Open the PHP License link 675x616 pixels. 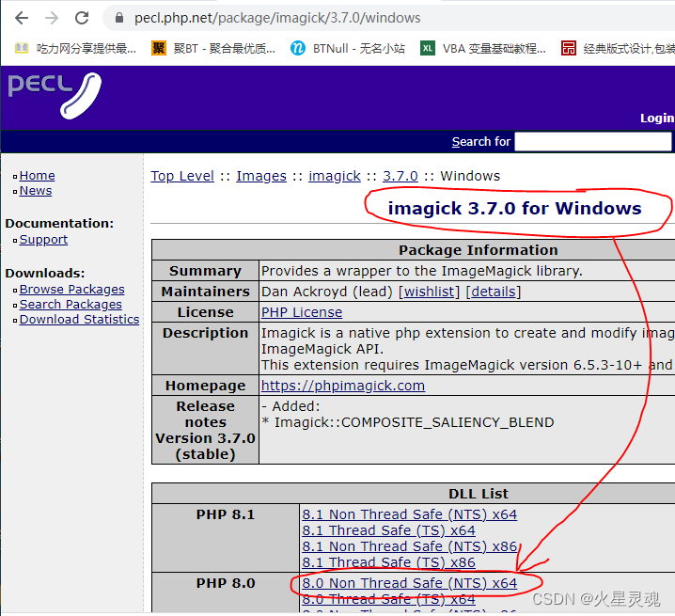[x=302, y=312]
